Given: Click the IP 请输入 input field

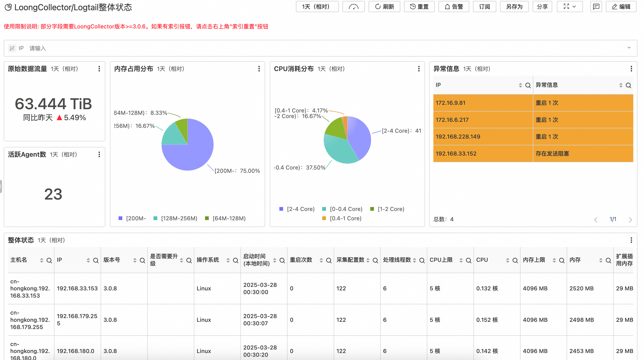Looking at the screenshot, I should 38,48.
